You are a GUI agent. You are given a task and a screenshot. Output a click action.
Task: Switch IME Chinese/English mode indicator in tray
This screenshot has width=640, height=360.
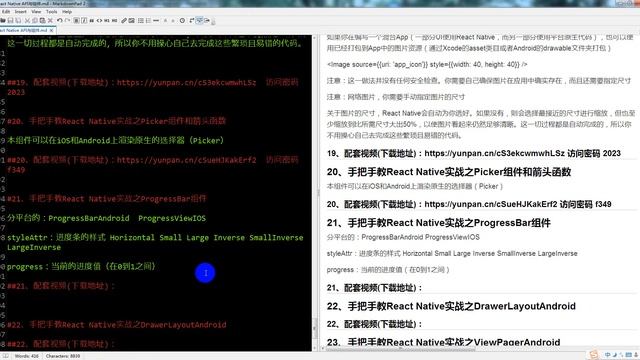click(x=608, y=355)
